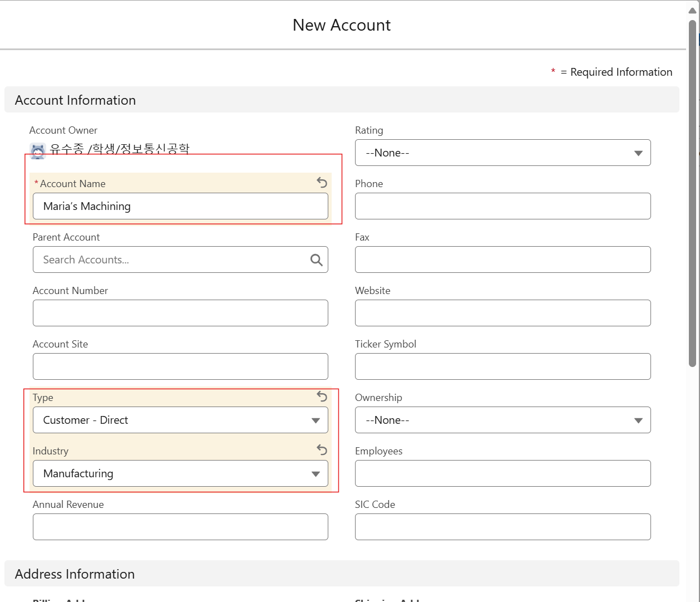700x602 pixels.
Task: Revert the Industry field with undo icon
Action: 322,449
